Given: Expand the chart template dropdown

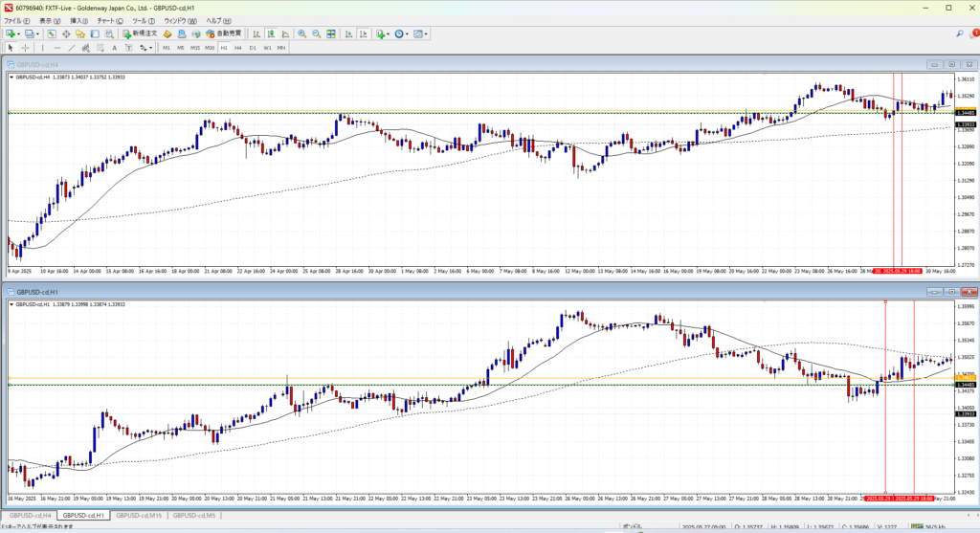Looking at the screenshot, I should pos(426,33).
